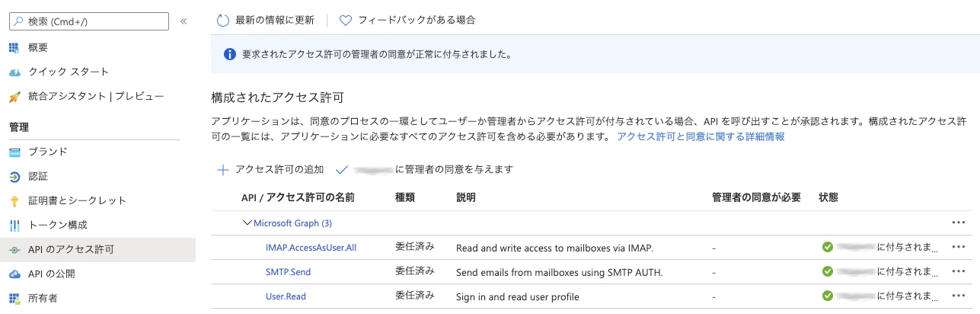Open more options for the SMTP.Send row
Image resolution: width=980 pixels, height=314 pixels.
coord(958,271)
